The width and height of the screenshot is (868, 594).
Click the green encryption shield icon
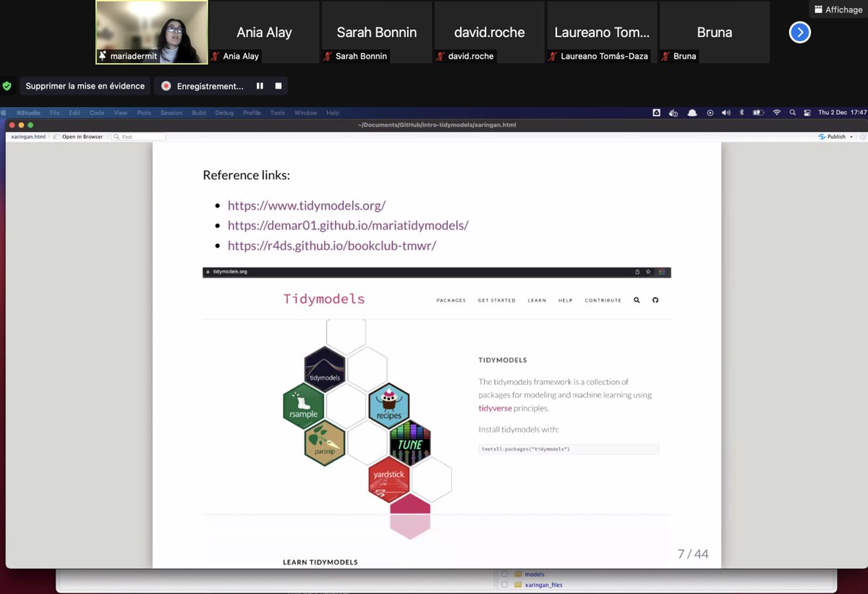(x=7, y=86)
